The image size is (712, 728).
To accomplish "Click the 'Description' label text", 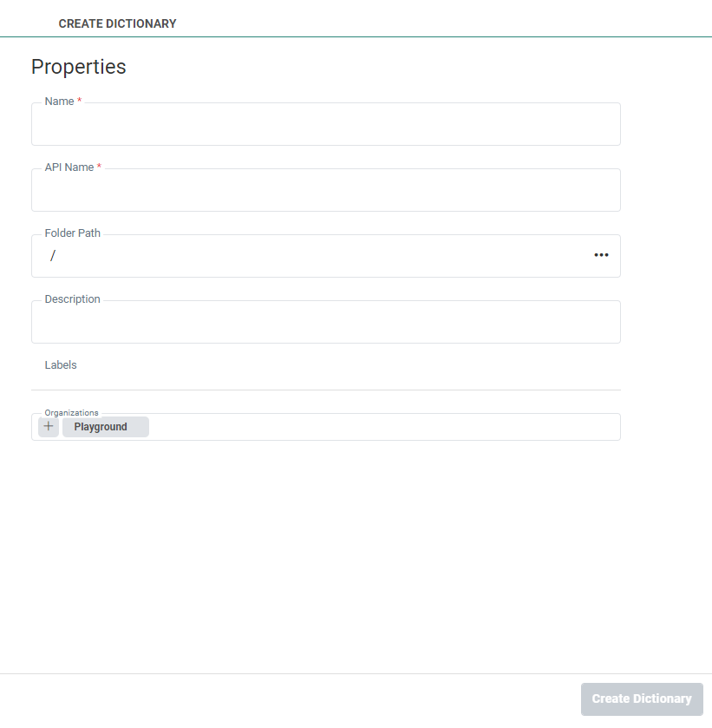I will [x=72, y=299].
